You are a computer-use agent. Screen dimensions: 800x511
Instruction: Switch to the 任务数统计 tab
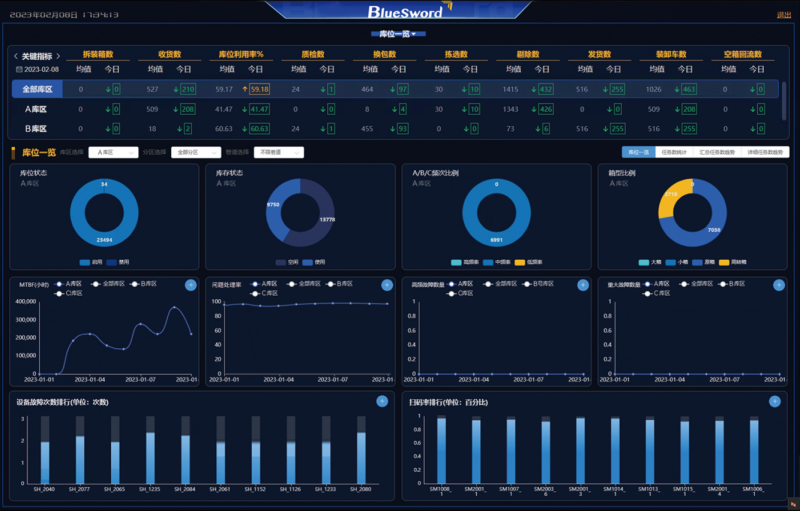pyautogui.click(x=673, y=152)
